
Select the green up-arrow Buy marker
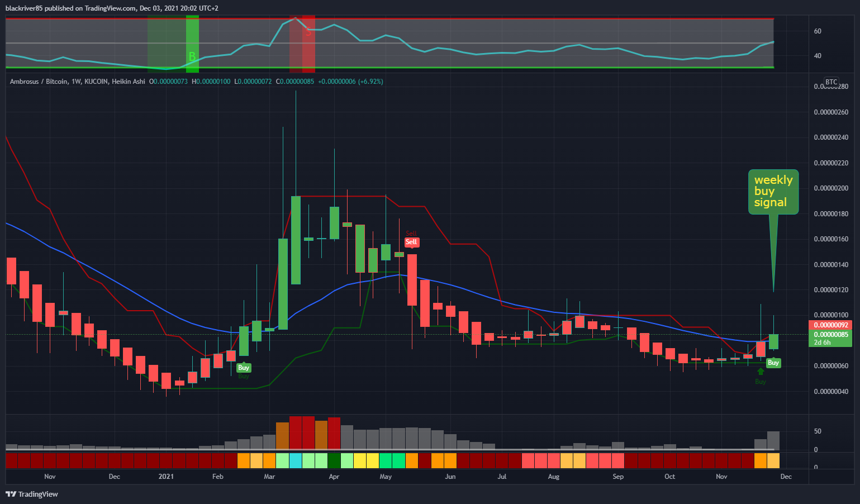click(761, 372)
